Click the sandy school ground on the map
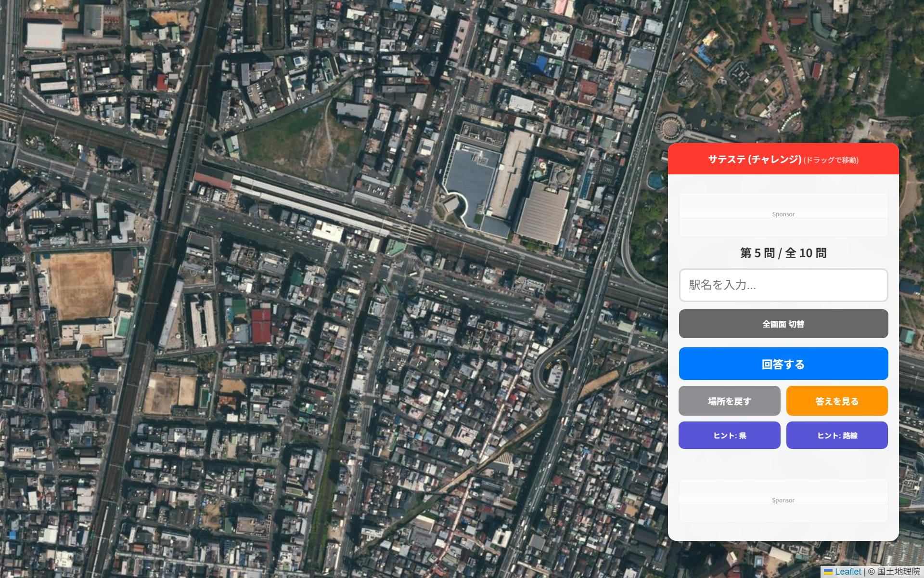Viewport: 924px width, 578px height. coord(81,285)
